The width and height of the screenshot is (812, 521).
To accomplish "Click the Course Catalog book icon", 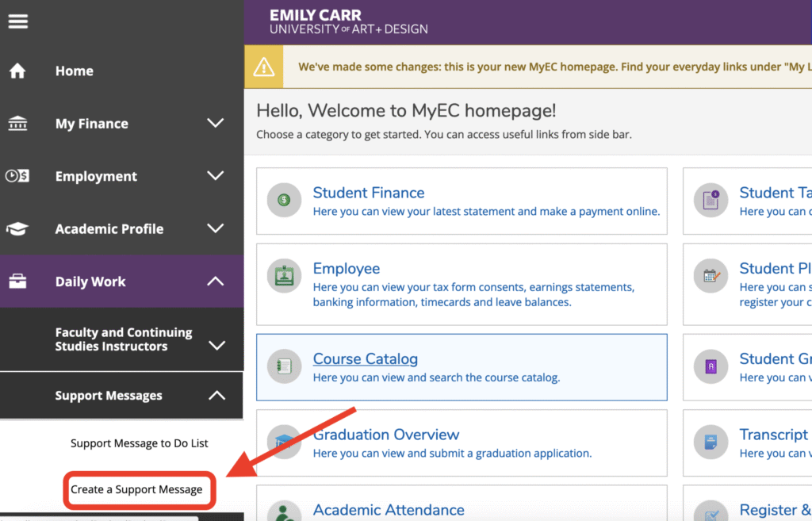I will coord(284,366).
